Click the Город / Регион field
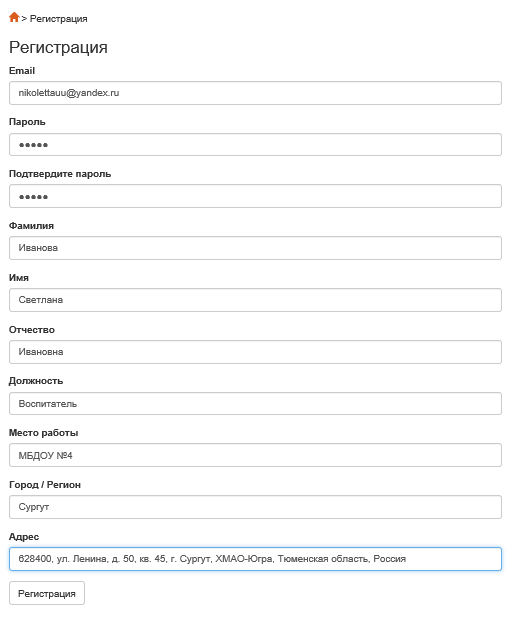The height and width of the screenshot is (619, 519). [x=255, y=507]
